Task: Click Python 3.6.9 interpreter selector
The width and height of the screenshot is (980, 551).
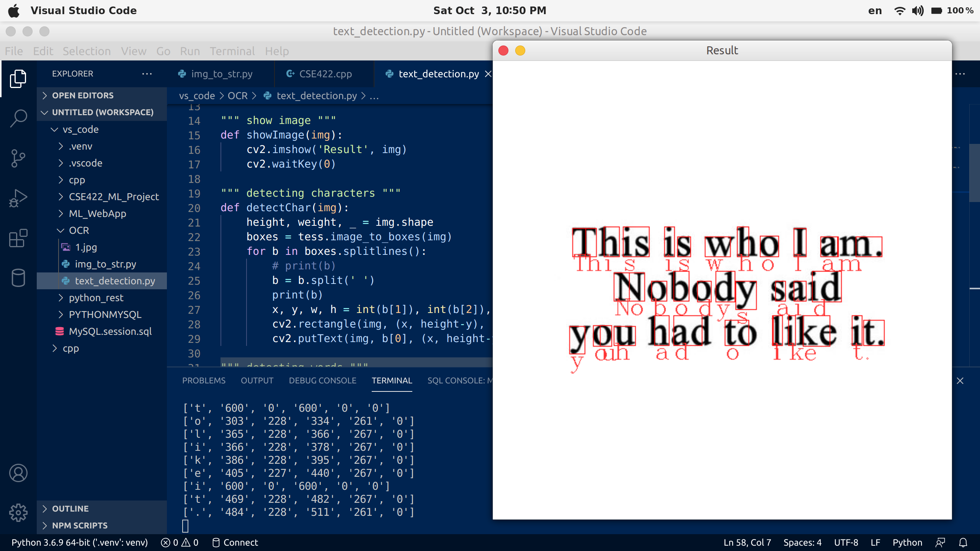Action: click(x=80, y=543)
